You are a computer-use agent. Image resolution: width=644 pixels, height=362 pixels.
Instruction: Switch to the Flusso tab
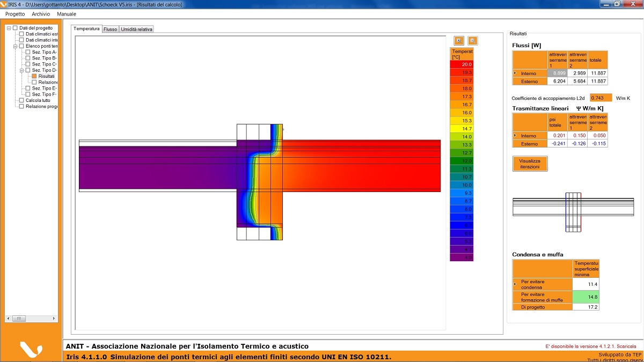click(x=110, y=29)
